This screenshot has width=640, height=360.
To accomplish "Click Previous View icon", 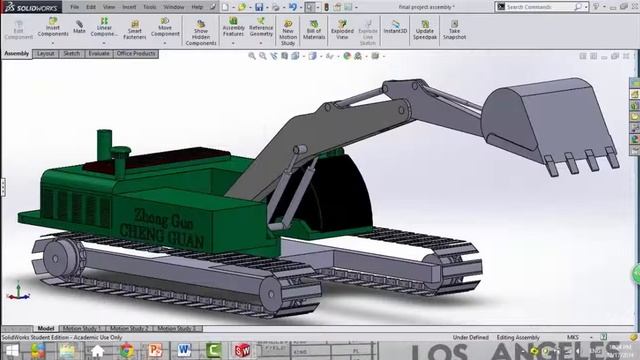I will pyautogui.click(x=273, y=56).
